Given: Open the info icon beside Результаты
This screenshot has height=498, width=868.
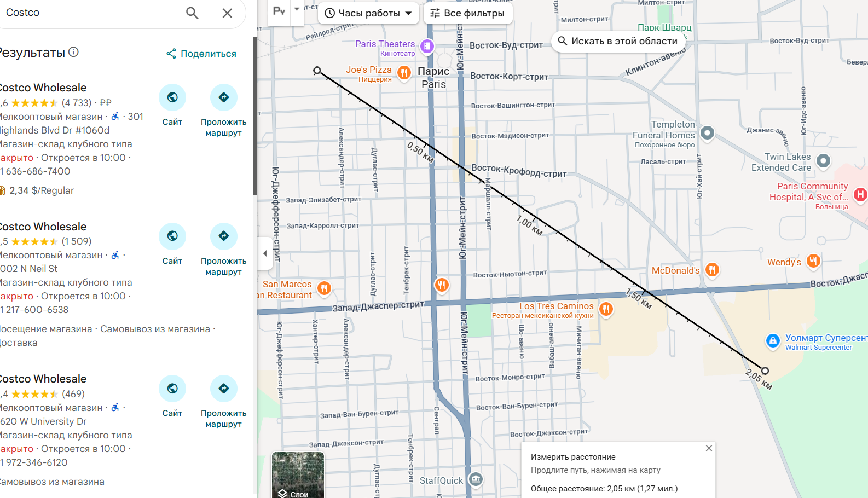Looking at the screenshot, I should click(x=73, y=52).
